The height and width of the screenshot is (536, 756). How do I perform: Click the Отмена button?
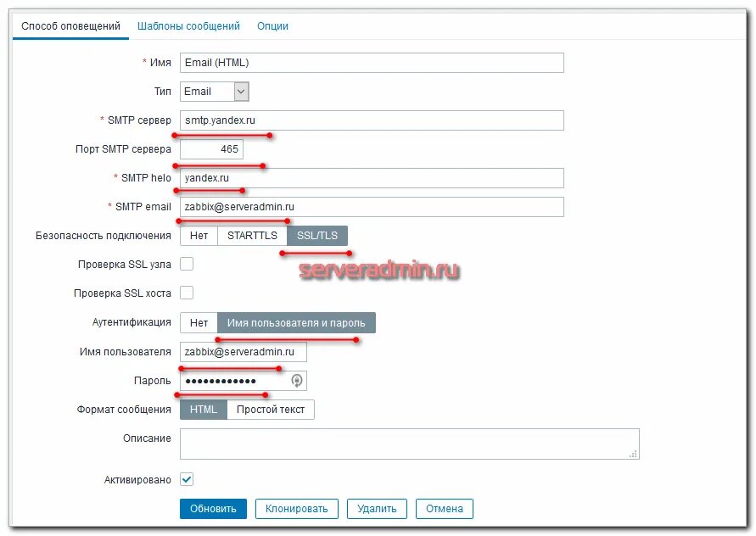444,509
